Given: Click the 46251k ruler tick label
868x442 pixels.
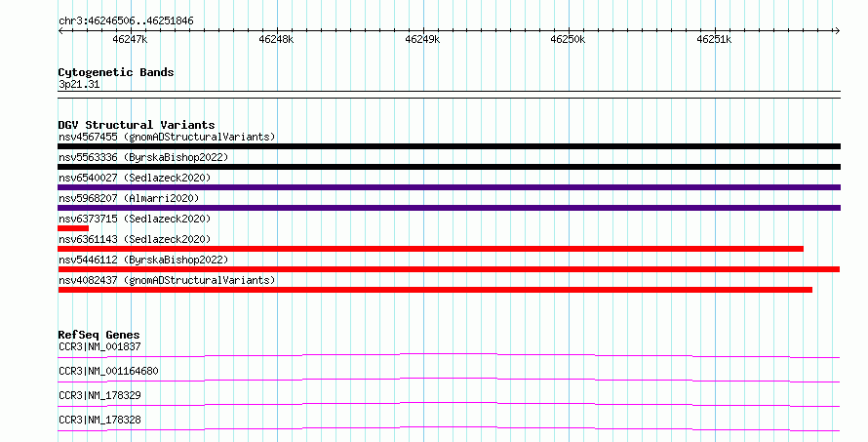Looking at the screenshot, I should click(x=714, y=39).
